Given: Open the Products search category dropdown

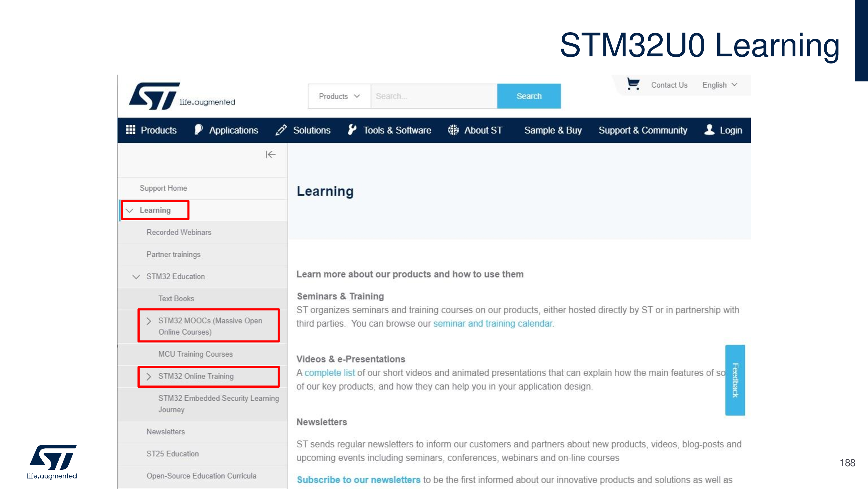Looking at the screenshot, I should pos(339,96).
